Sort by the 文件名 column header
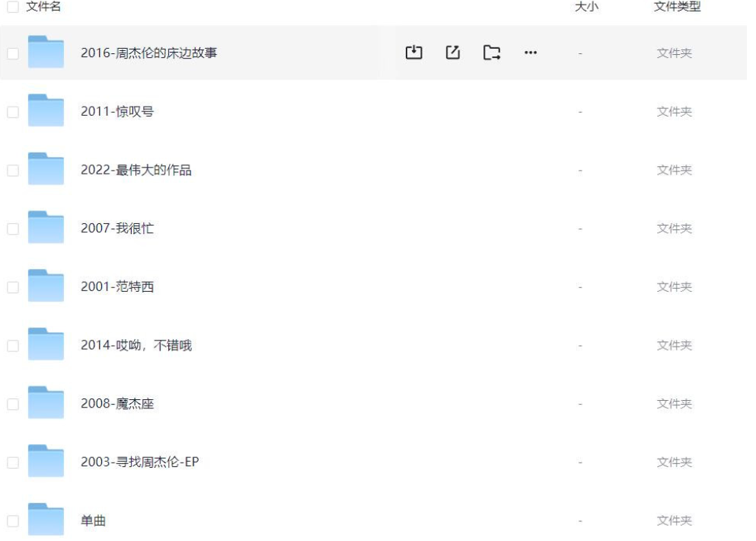The image size is (756, 541). tap(43, 6)
